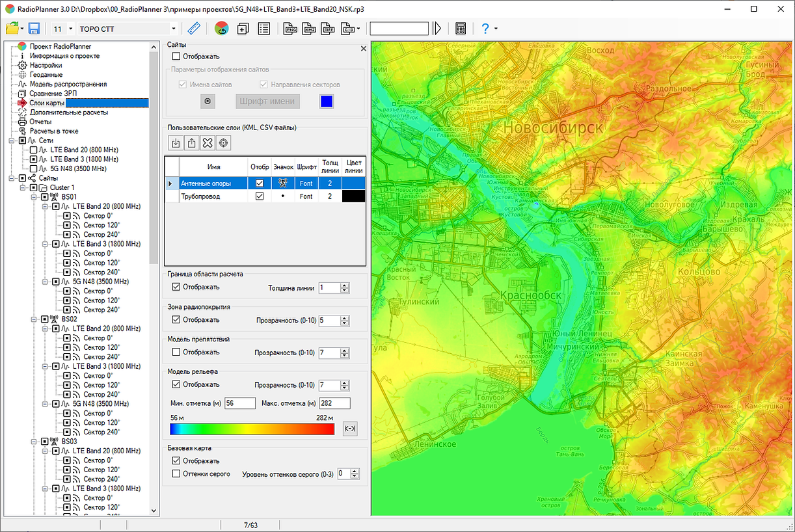
Task: Click the Save project floppy disk icon
Action: click(x=34, y=29)
